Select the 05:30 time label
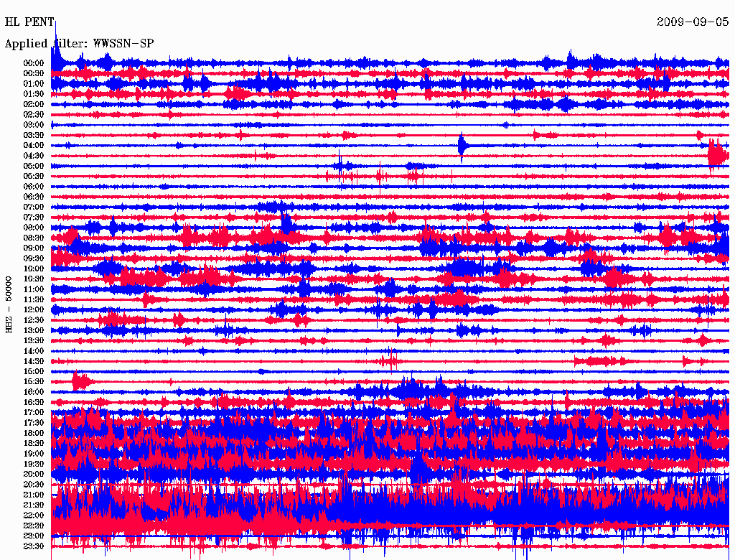 [x=33, y=177]
